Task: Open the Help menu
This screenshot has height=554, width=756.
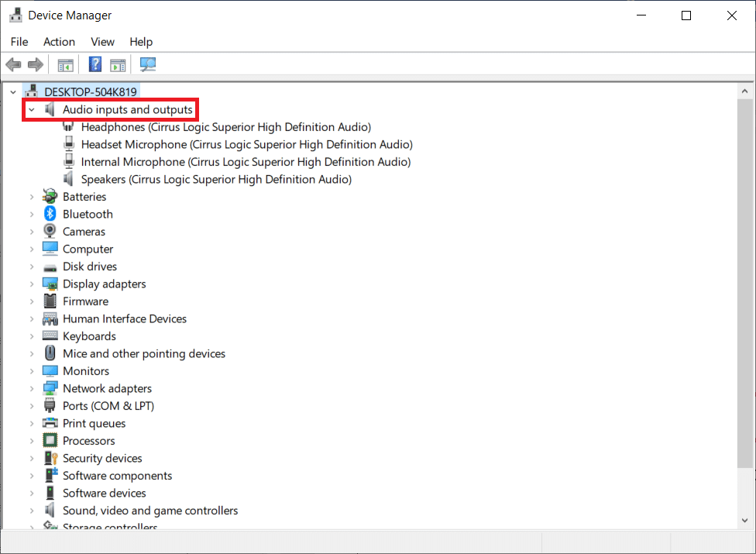Action: click(141, 42)
